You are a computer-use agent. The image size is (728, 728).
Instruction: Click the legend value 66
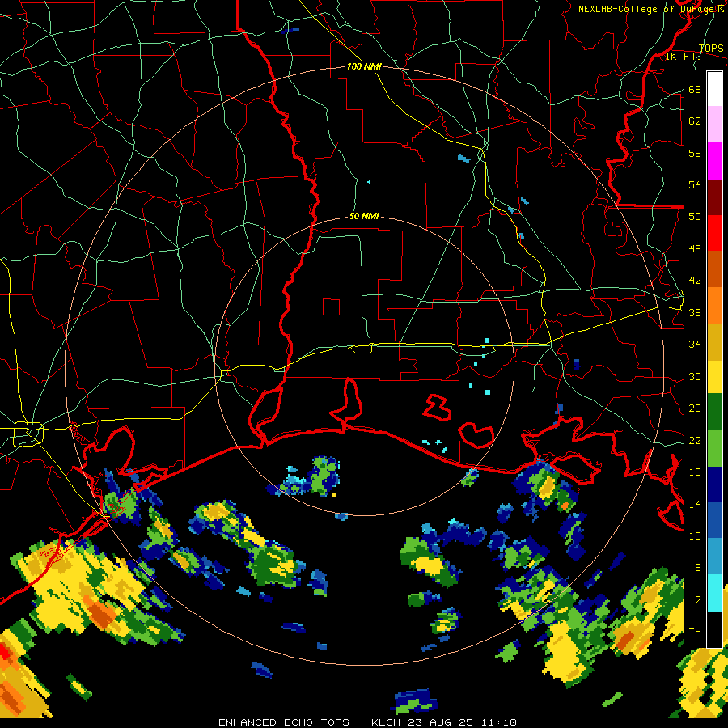(695, 89)
